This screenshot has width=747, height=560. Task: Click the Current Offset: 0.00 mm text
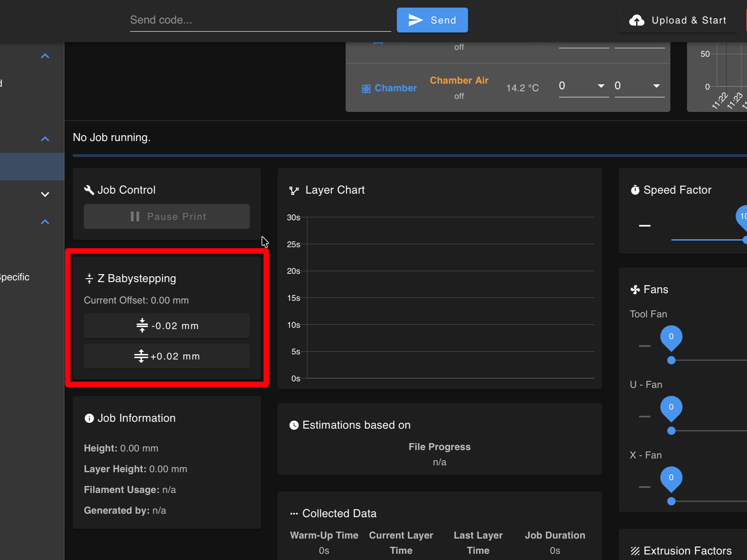136,300
